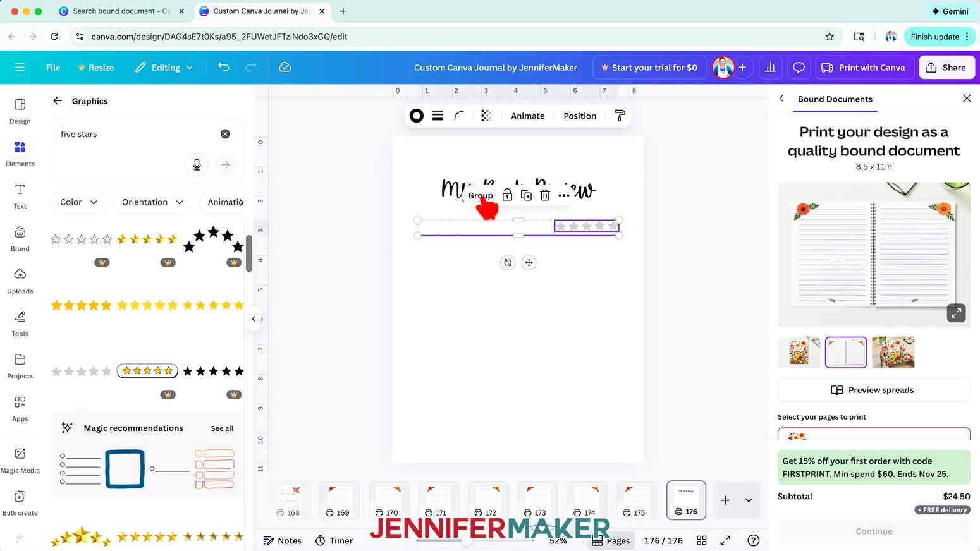This screenshot has width=980, height=551.
Task: Open the help question mark icon
Action: [753, 540]
